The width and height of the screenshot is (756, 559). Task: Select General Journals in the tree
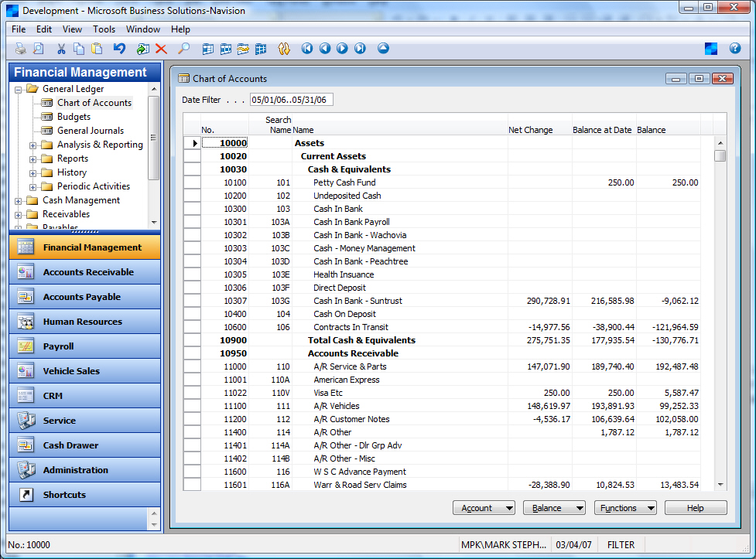click(x=91, y=131)
